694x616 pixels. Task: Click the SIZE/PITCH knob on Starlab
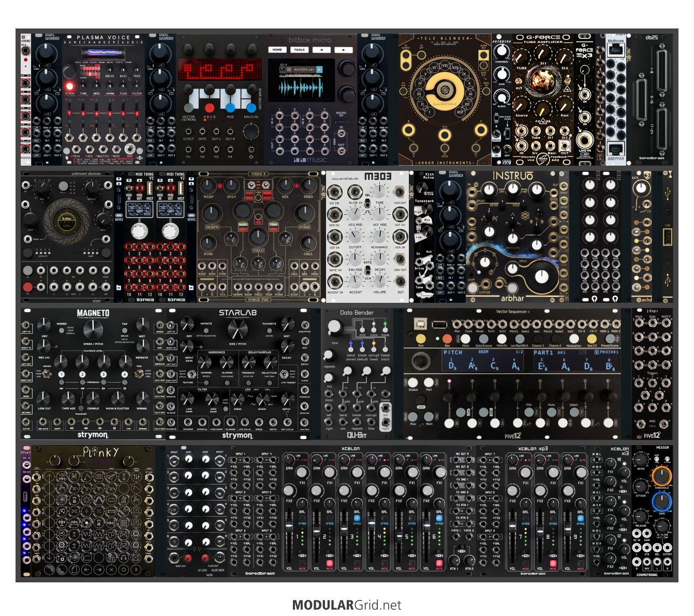pyautogui.click(x=237, y=329)
